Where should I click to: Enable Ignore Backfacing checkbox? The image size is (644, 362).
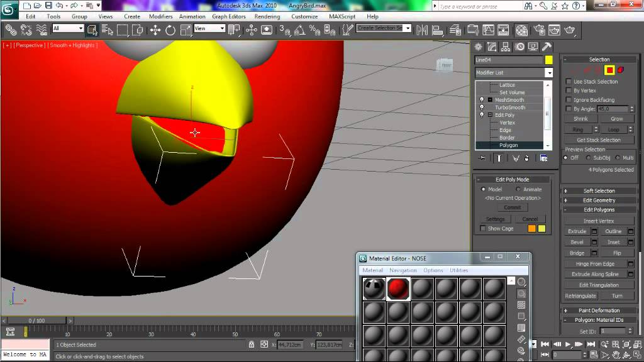(x=569, y=100)
